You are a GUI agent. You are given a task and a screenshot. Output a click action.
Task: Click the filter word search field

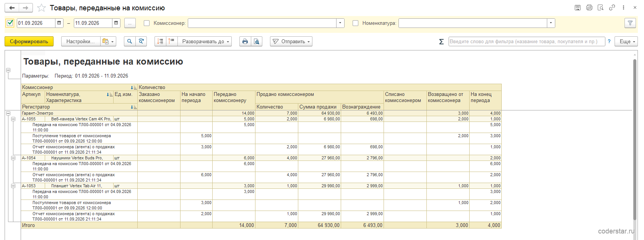tap(527, 41)
